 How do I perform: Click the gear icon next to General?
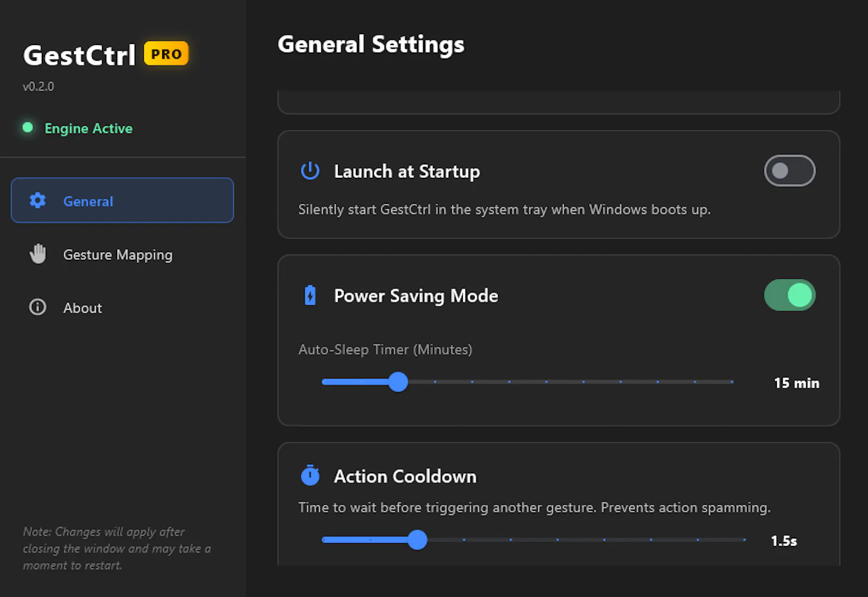[x=37, y=201]
